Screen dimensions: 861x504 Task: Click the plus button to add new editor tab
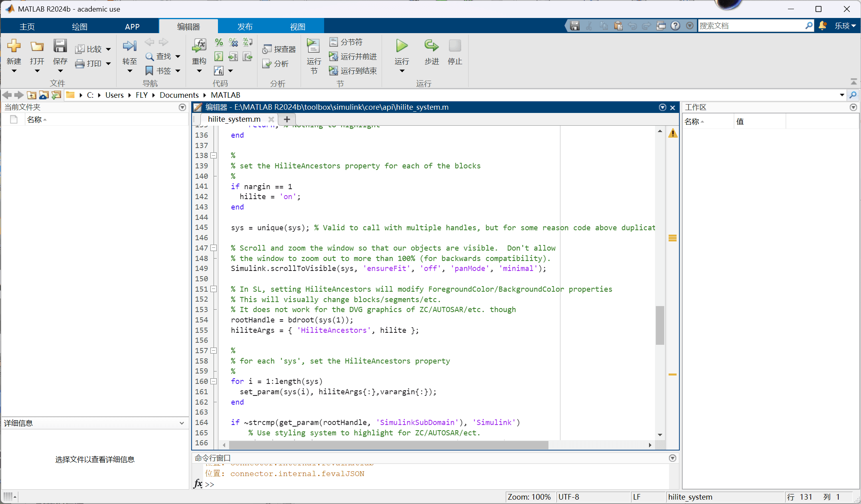click(x=287, y=119)
